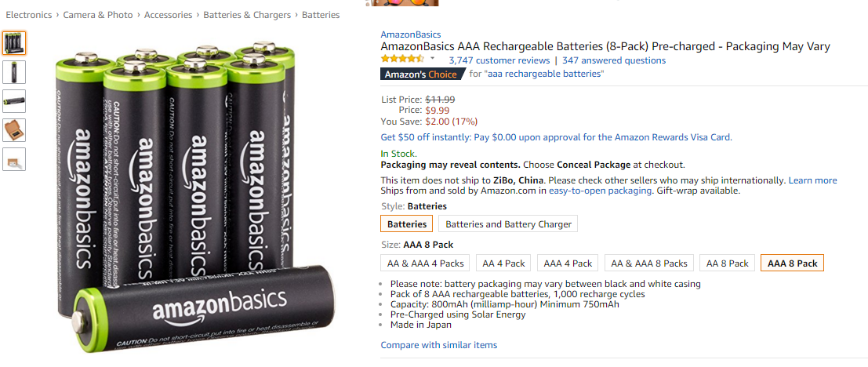Click the AmazonBasics brand link
Screen dimensions: 868x367
pyautogui.click(x=411, y=35)
